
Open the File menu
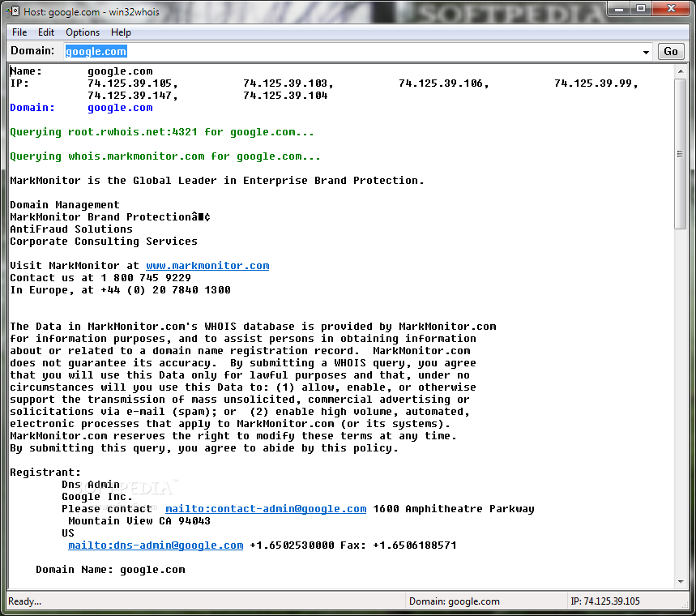[x=19, y=32]
